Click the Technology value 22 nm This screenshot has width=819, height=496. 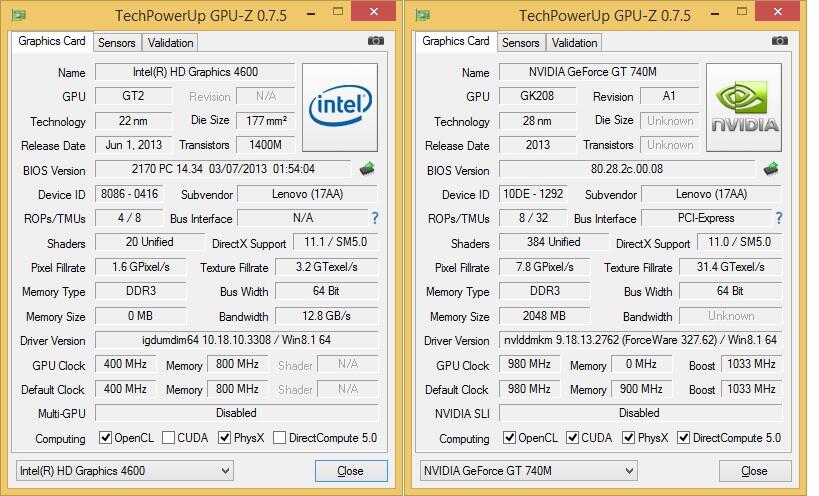point(133,121)
